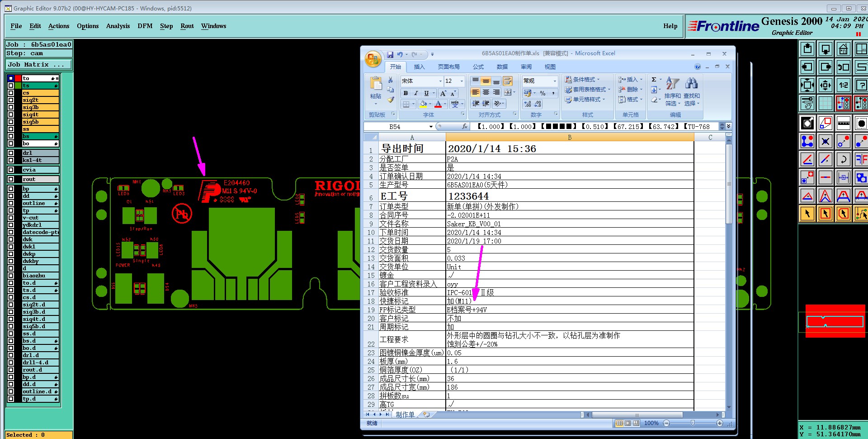The width and height of the screenshot is (868, 439).
Task: Click the black X delete-point icon
Action: (x=825, y=141)
